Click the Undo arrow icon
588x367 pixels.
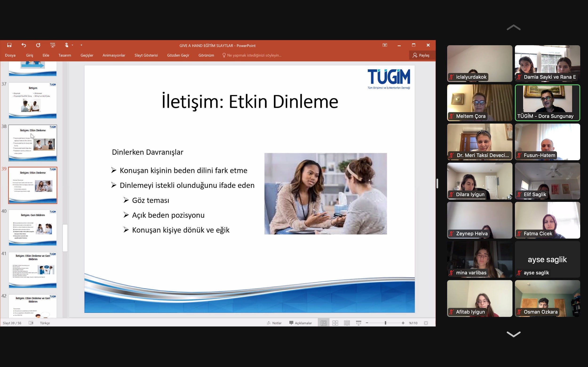(24, 45)
